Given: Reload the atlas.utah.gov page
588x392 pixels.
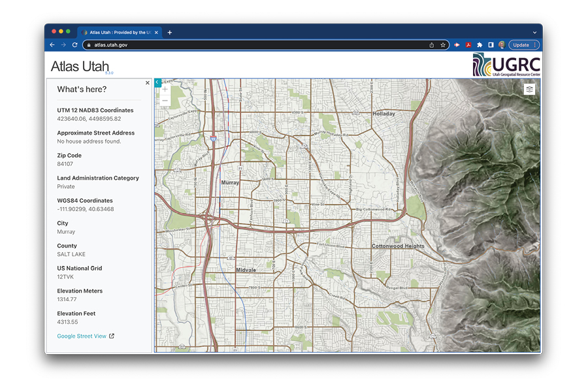Looking at the screenshot, I should coord(74,44).
